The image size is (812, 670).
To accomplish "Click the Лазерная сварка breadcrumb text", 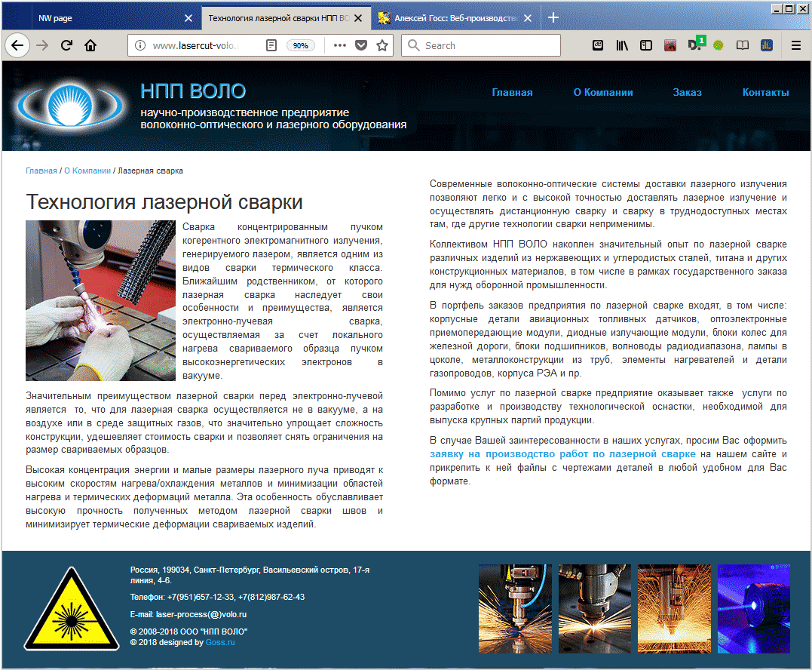I will click(150, 171).
